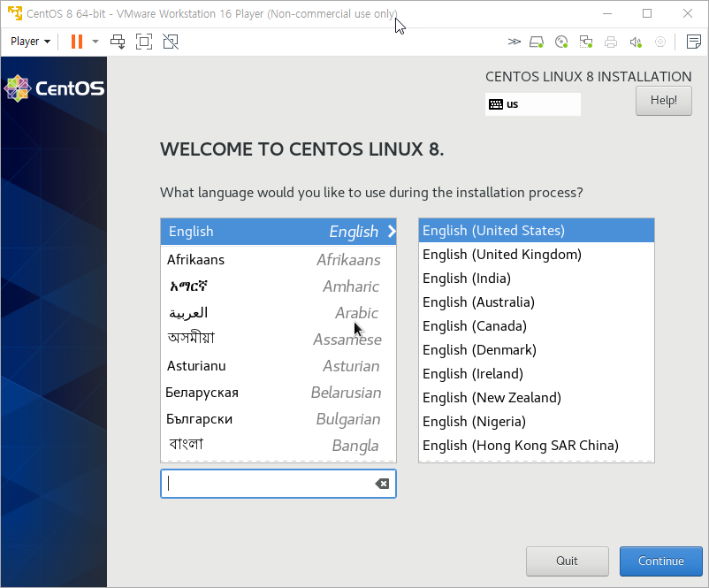Image resolution: width=709 pixels, height=588 pixels.
Task: Select Amharic language
Action: click(278, 286)
